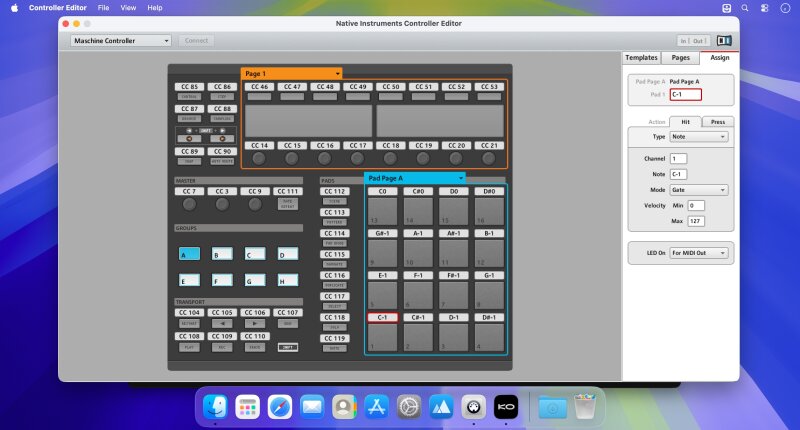Viewport: 800px width, 430px height.
Task: Click the Channel input field
Action: tap(678, 159)
